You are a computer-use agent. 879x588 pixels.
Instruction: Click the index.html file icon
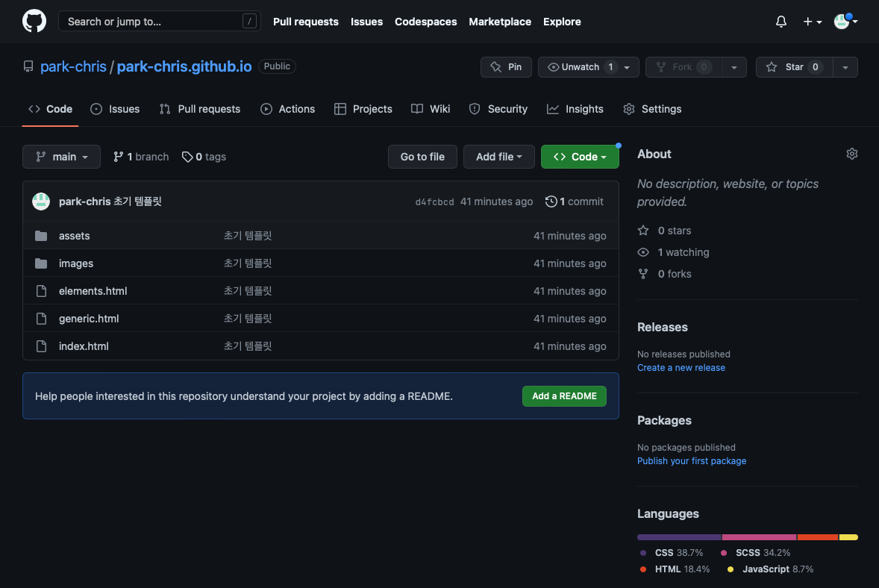click(41, 345)
